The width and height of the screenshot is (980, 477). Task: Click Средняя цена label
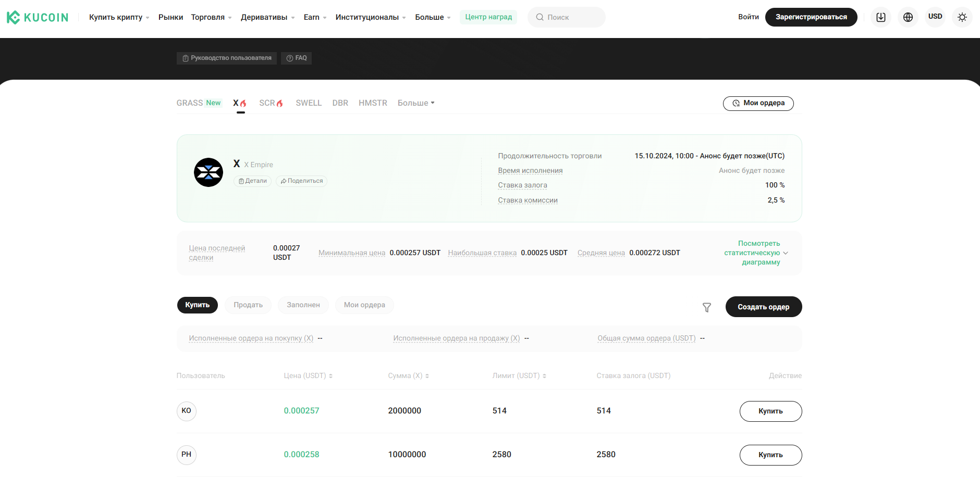click(x=601, y=253)
